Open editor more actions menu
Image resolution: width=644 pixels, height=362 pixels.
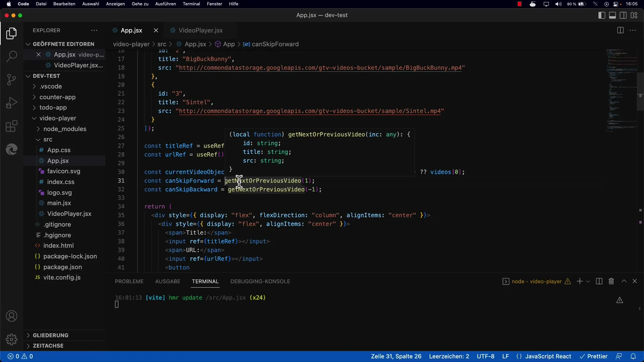tap(633, 30)
